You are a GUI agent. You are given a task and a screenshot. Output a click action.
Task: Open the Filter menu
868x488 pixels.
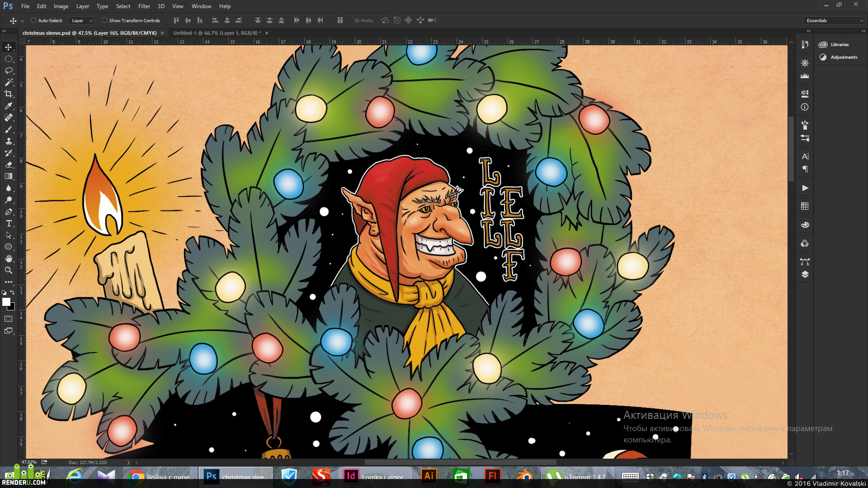144,6
